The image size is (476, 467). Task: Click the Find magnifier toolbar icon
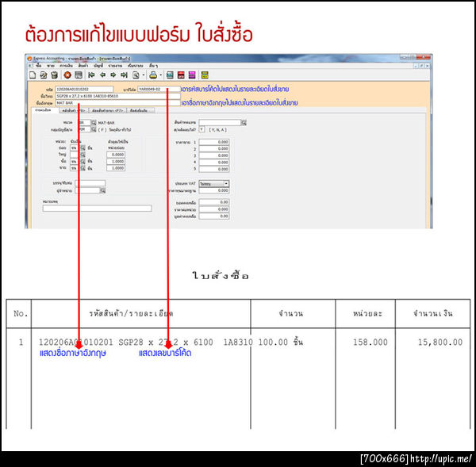[x=136, y=75]
